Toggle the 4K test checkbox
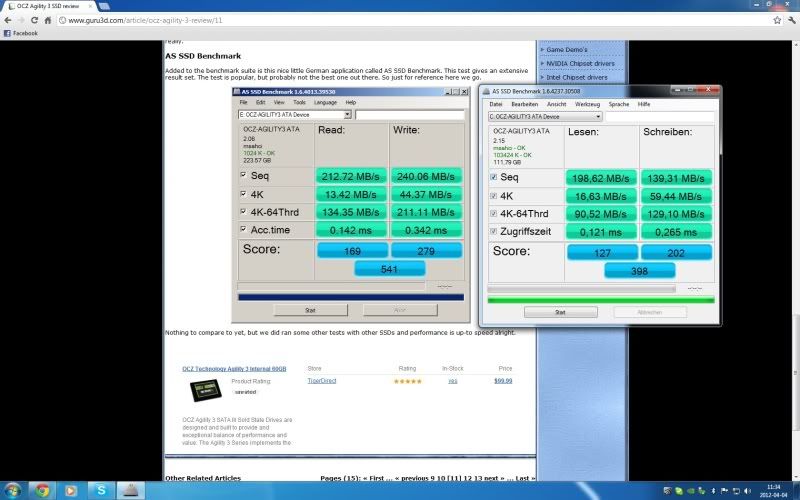 click(493, 196)
